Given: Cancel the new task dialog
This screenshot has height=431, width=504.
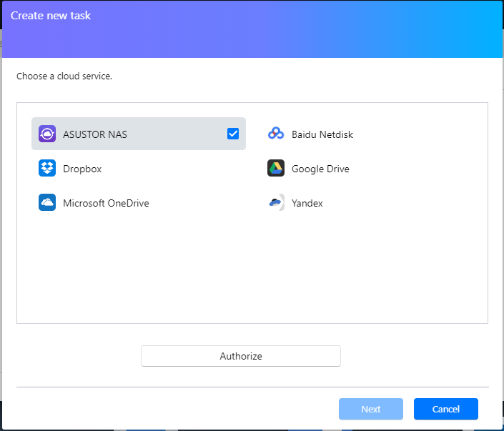Looking at the screenshot, I should click(x=446, y=409).
